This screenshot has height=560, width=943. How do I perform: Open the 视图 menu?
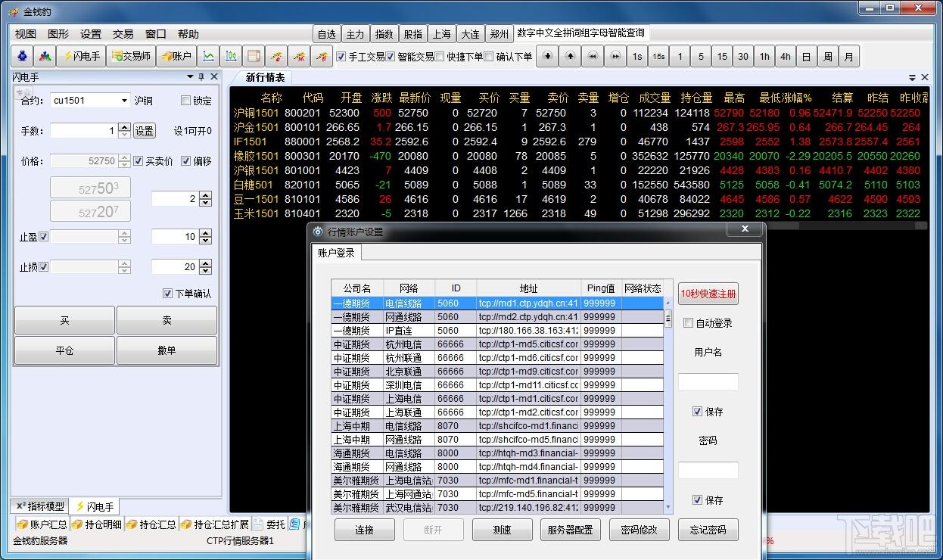26,34
